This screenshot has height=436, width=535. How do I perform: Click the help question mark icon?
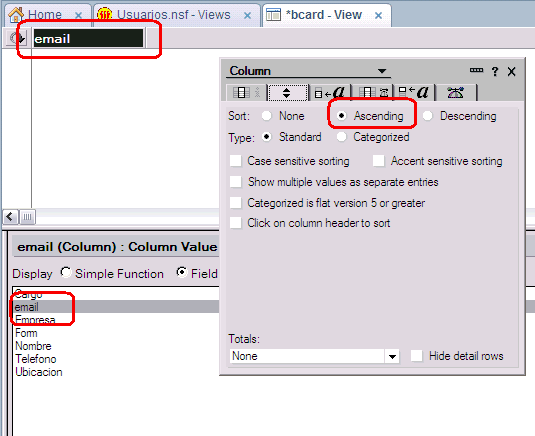click(x=495, y=72)
